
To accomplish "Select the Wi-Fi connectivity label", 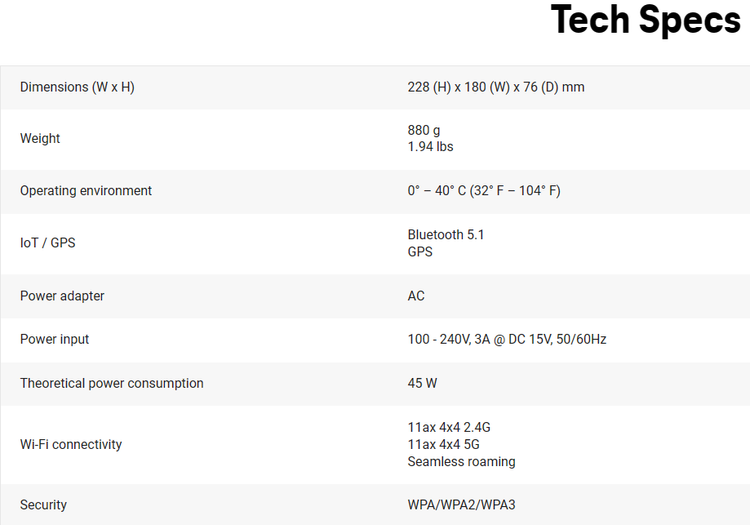I will (71, 445).
